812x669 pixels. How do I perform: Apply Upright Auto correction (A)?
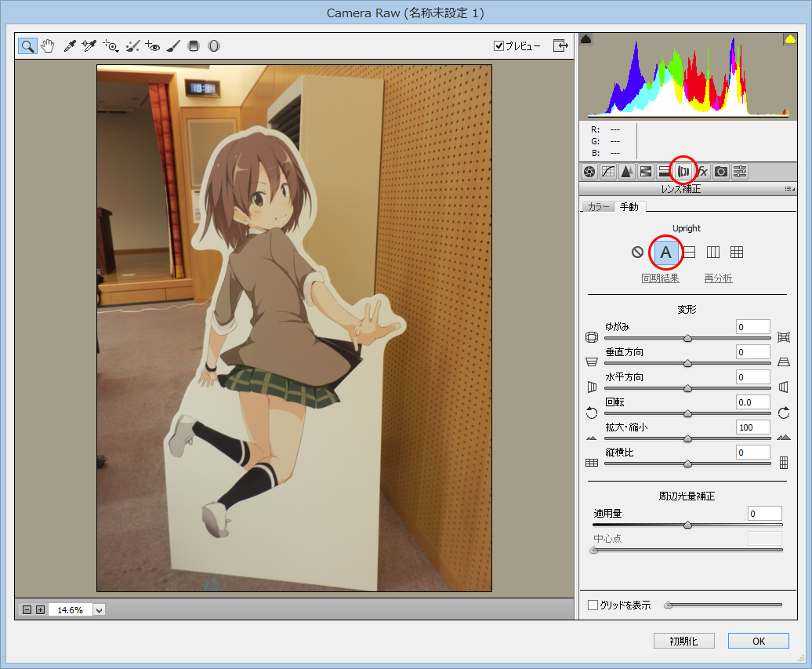tap(665, 253)
